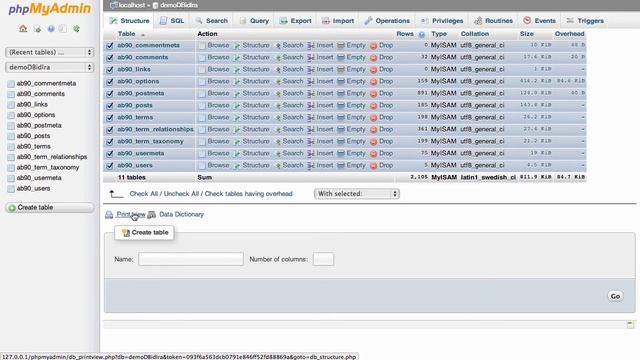Click Structure icon for ab90_comments row
Screen dimensions: 640x360
pyautogui.click(x=237, y=58)
